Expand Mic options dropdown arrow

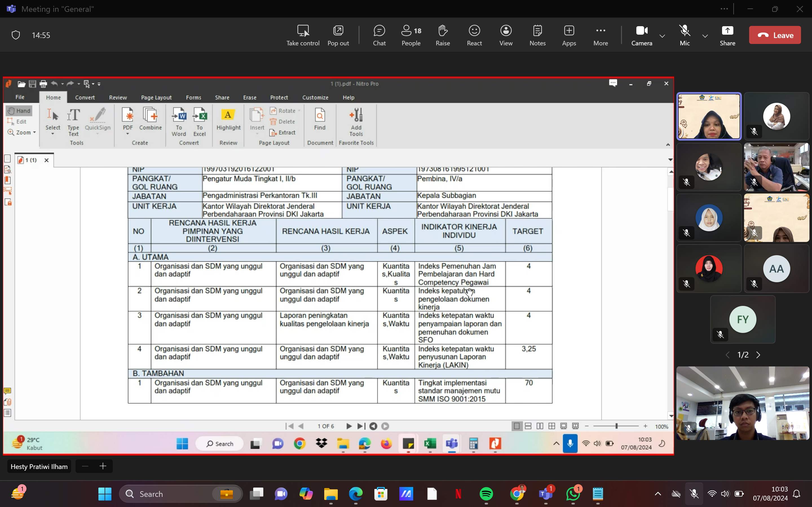click(705, 36)
